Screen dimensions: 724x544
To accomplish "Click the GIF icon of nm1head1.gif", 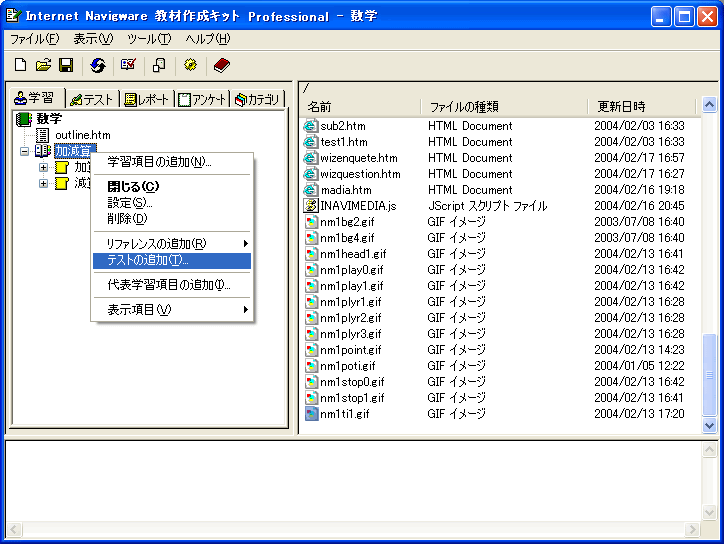I will pyautogui.click(x=311, y=254).
